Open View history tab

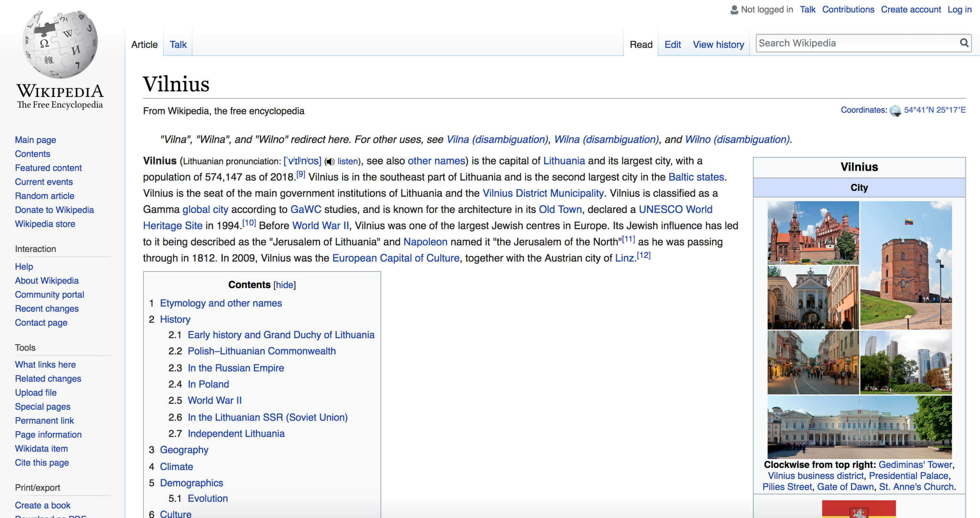click(718, 45)
